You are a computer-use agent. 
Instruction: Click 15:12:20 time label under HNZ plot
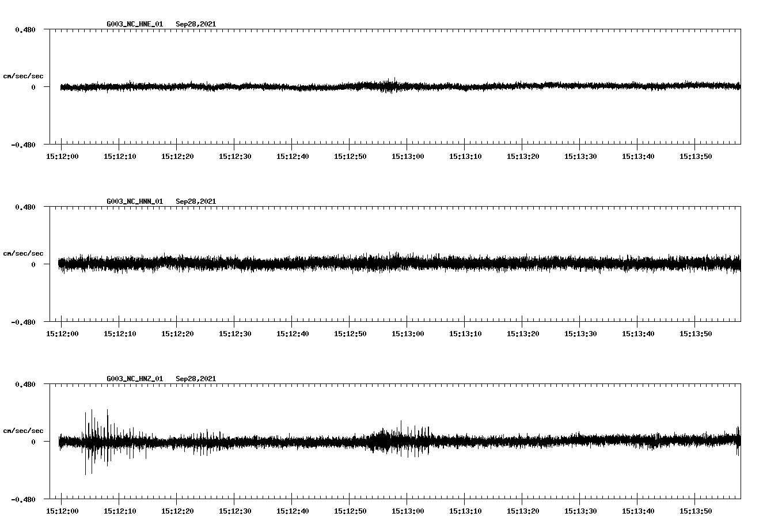[177, 511]
